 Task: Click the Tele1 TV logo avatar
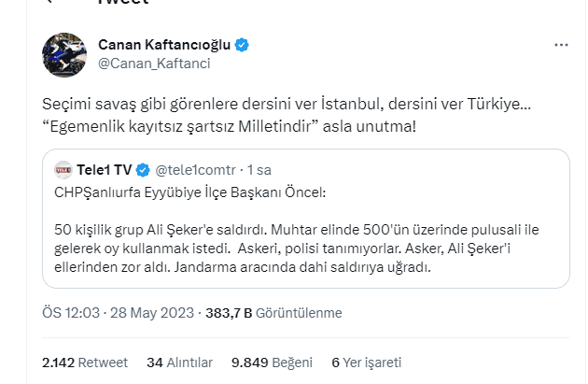point(63,170)
